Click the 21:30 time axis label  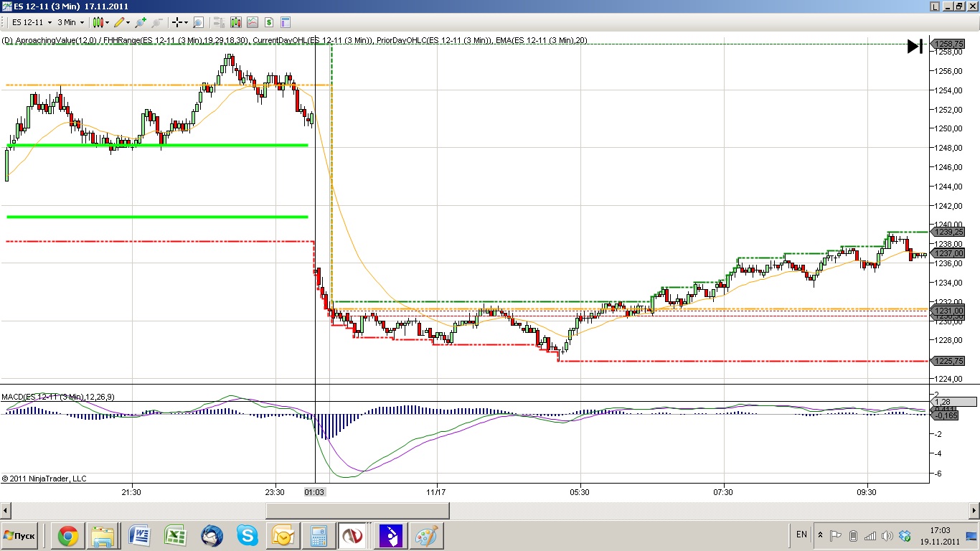coord(131,492)
